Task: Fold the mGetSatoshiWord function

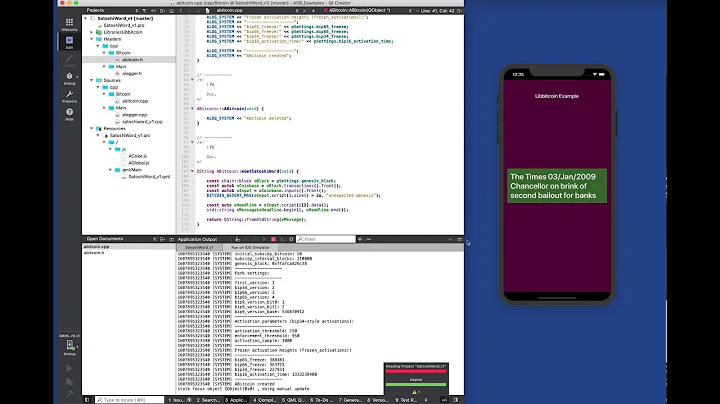Action: click(x=192, y=171)
